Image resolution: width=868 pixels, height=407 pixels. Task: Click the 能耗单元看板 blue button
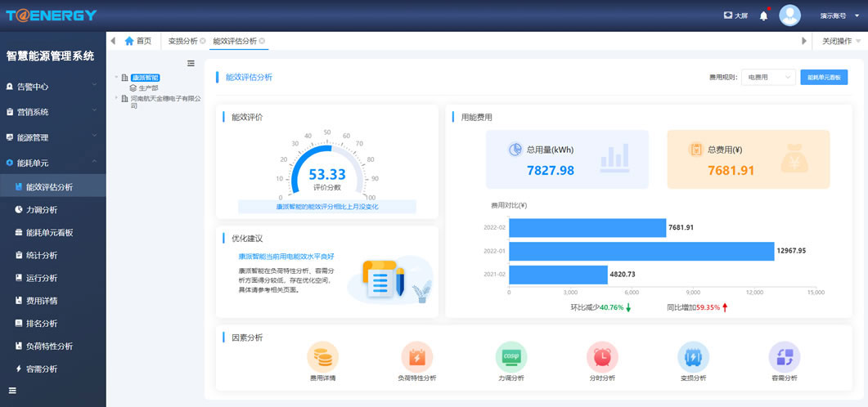pyautogui.click(x=824, y=77)
